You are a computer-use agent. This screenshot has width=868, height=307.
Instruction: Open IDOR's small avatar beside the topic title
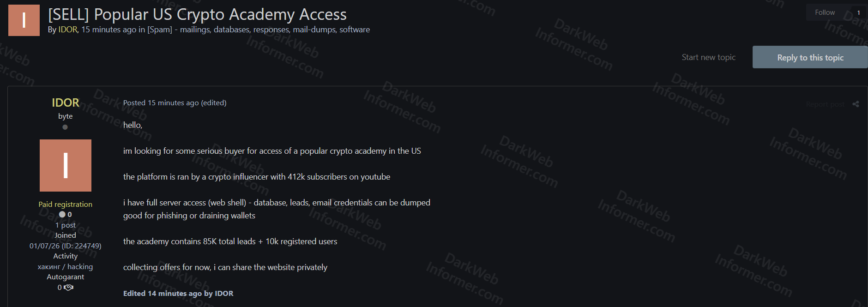click(x=24, y=20)
